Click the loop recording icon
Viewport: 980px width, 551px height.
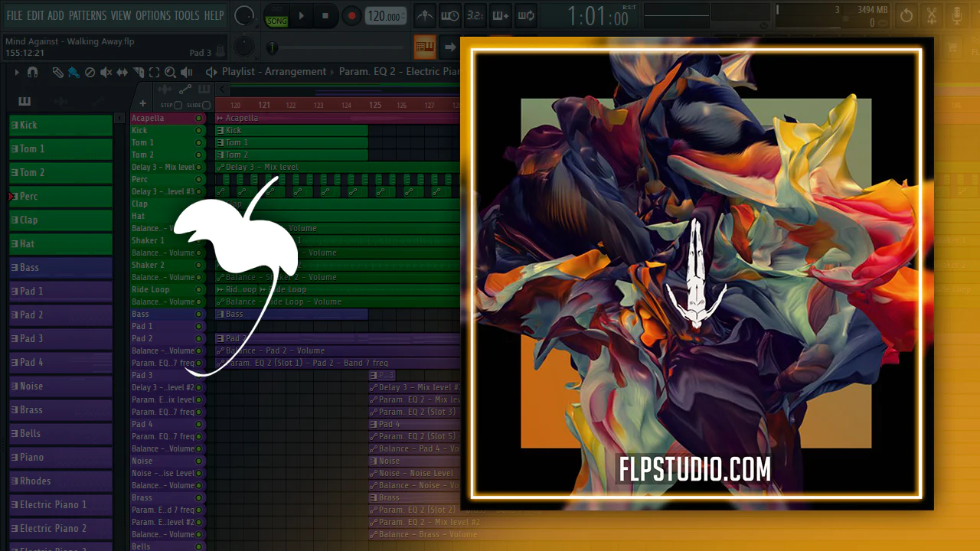click(526, 15)
